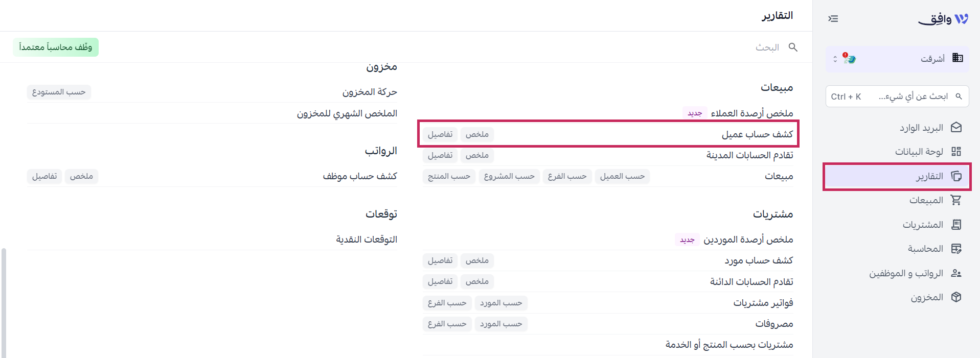Click the Purchases receipt icon (المشتريات)

coord(956,225)
